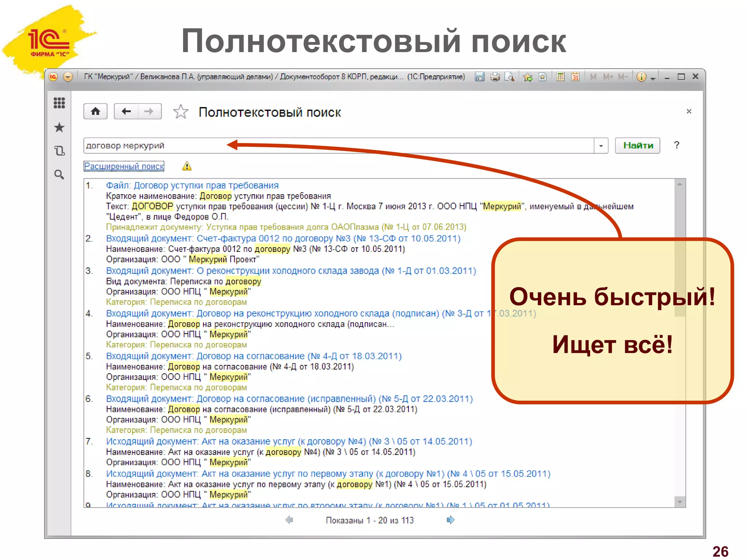Go to the Home page button
The height and width of the screenshot is (560, 747).
pyautogui.click(x=96, y=111)
